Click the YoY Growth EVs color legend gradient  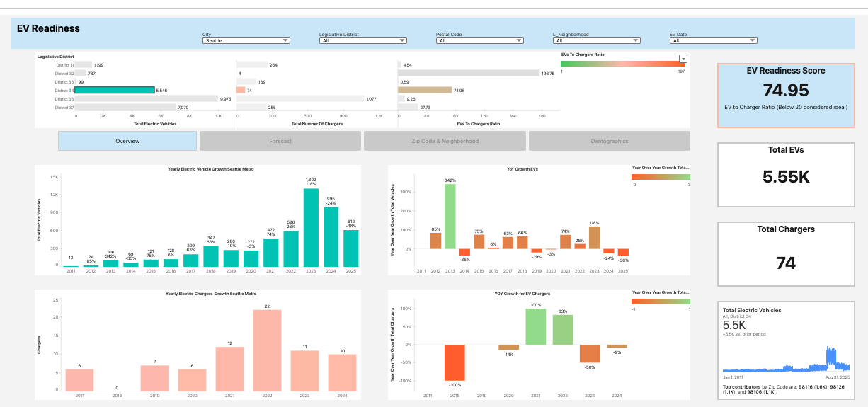click(661, 177)
